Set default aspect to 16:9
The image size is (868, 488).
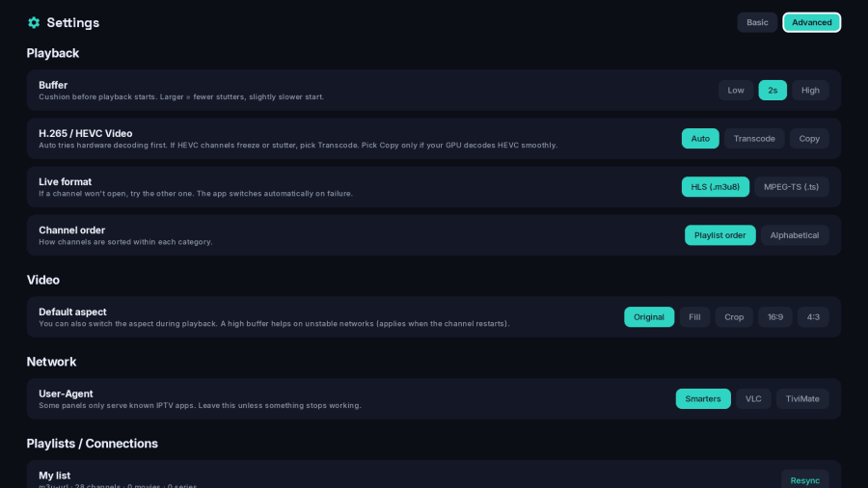tap(775, 317)
